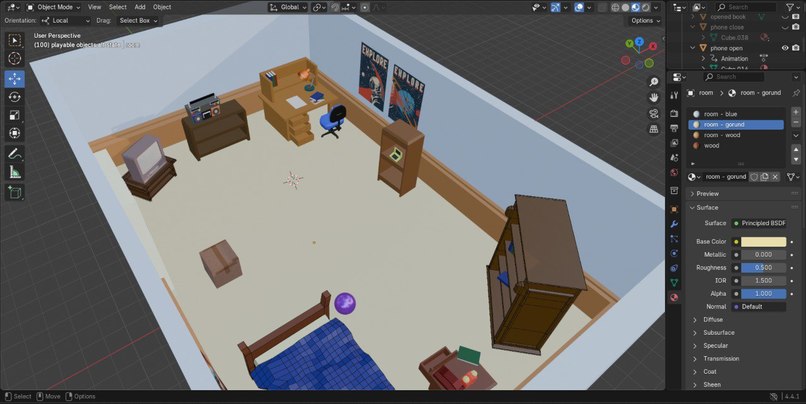This screenshot has width=806, height=404.
Task: Open the Object Data properties tab
Action: (674, 283)
